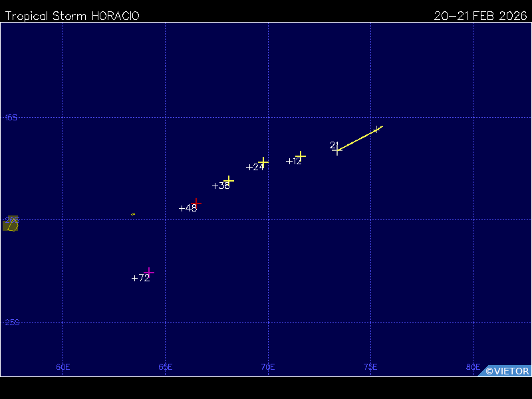
Task: Click the small cross near the track line's eastern end
Action: pos(377,129)
